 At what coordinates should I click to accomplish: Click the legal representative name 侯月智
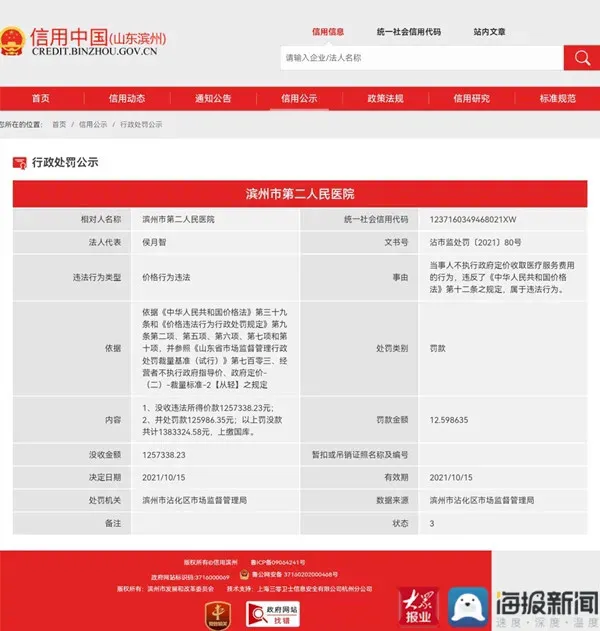coord(154,243)
